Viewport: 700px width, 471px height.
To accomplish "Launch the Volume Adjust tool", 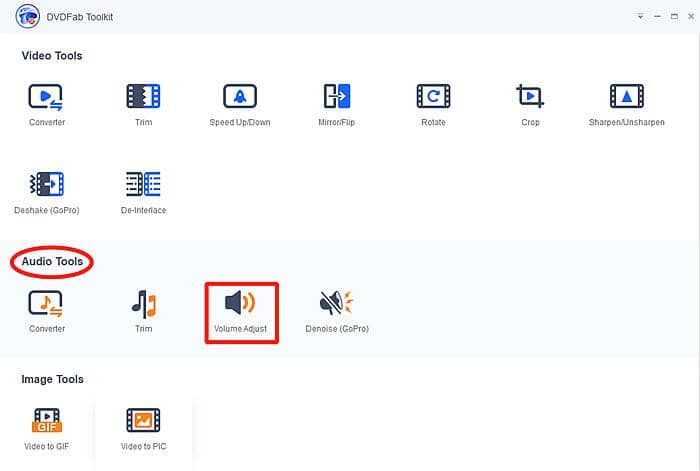I will (x=242, y=313).
